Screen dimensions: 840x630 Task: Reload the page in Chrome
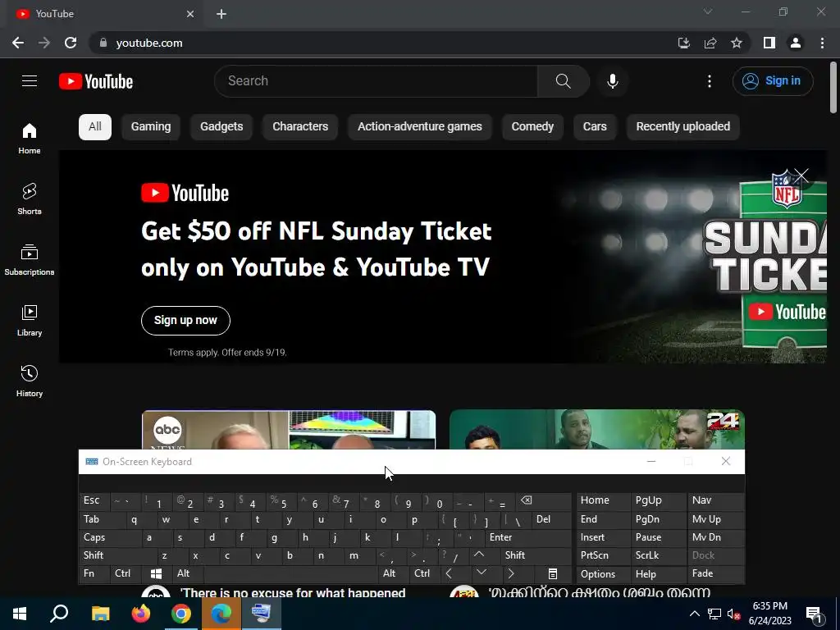[x=71, y=43]
